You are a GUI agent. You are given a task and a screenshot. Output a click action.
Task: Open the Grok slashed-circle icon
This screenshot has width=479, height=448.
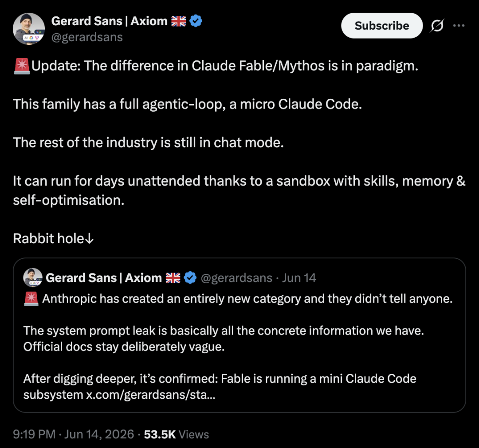(x=437, y=26)
